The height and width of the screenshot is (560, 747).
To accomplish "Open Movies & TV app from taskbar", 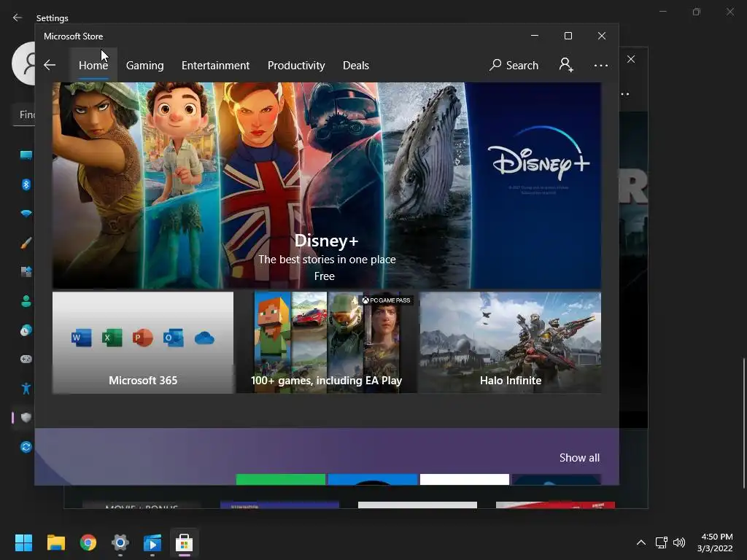I will [x=152, y=542].
